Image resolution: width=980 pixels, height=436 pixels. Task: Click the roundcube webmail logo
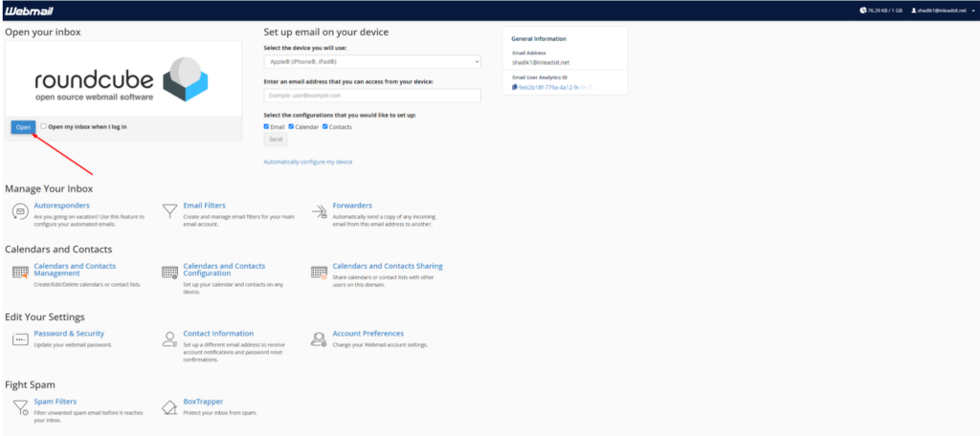pos(122,79)
